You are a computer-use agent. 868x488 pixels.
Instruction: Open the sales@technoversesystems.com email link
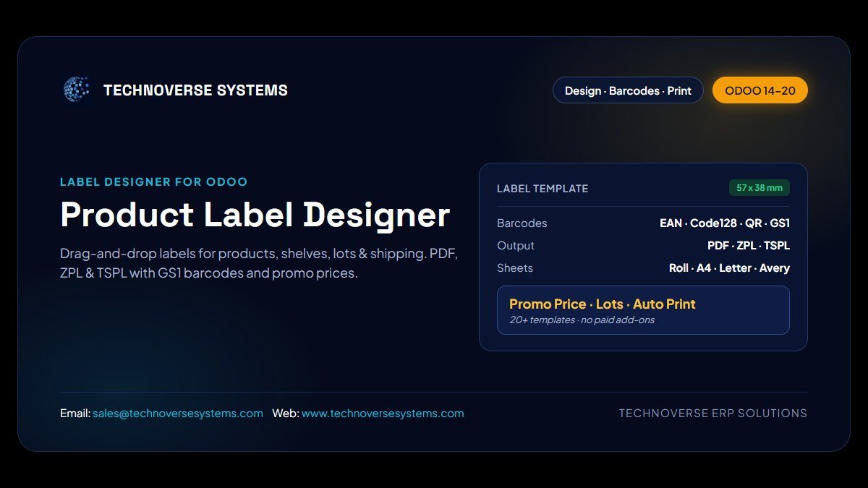(x=178, y=414)
